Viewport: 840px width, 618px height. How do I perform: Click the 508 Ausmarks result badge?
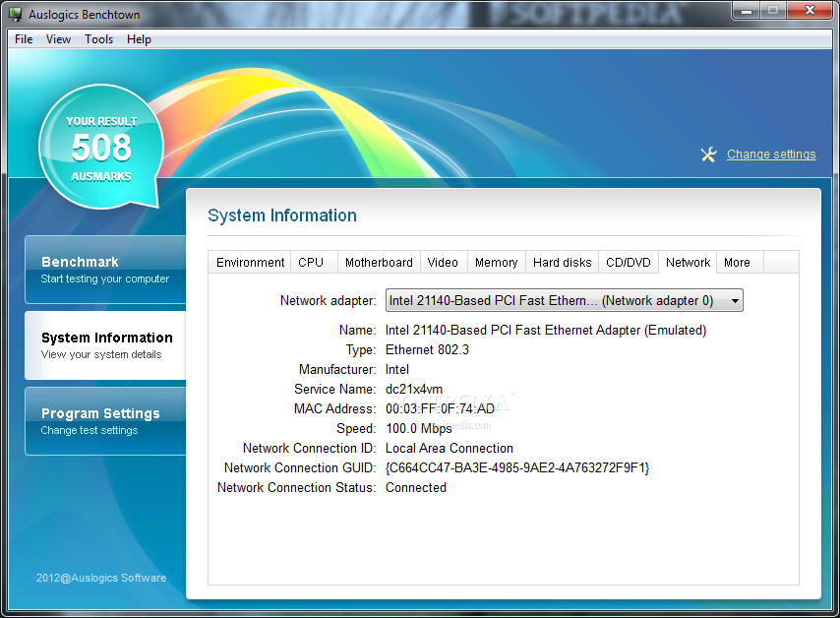[x=101, y=147]
